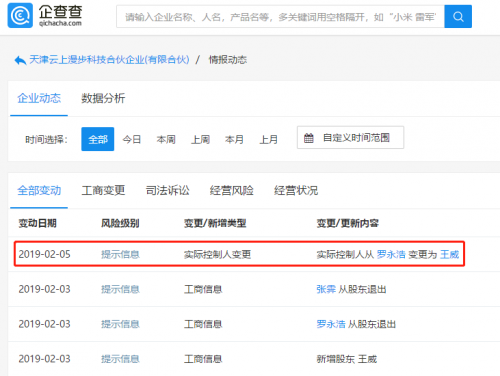The width and height of the screenshot is (500, 376).
Task: Click the 情报动态 breadcrumb text
Action: [228, 60]
